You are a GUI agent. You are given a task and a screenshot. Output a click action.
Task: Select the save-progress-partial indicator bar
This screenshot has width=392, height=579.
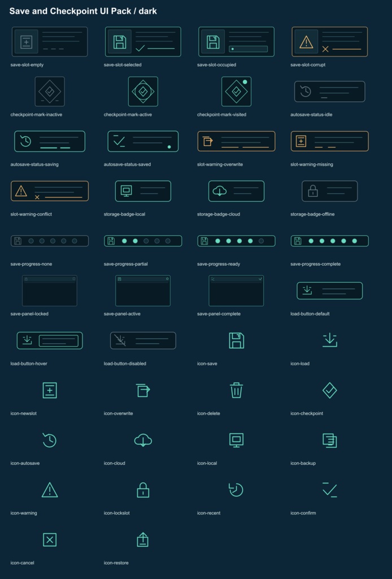143,241
